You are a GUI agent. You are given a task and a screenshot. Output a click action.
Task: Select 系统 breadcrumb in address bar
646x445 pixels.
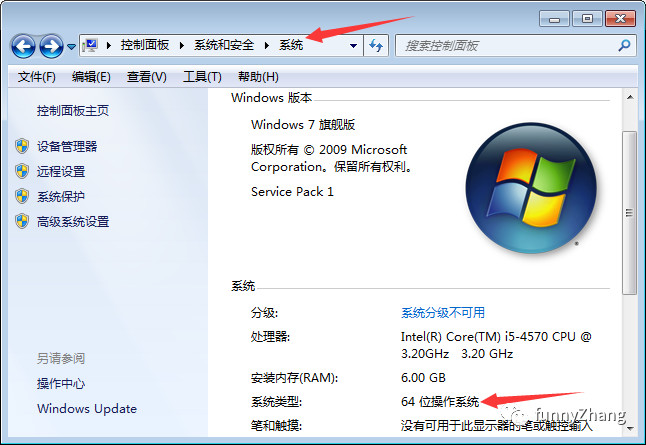pos(291,45)
